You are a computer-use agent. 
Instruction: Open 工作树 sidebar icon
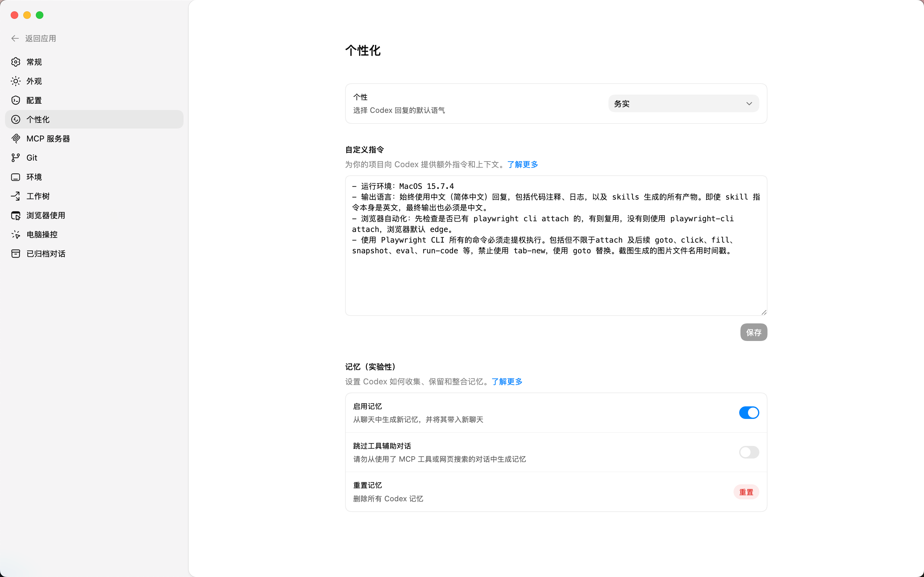[x=16, y=196]
